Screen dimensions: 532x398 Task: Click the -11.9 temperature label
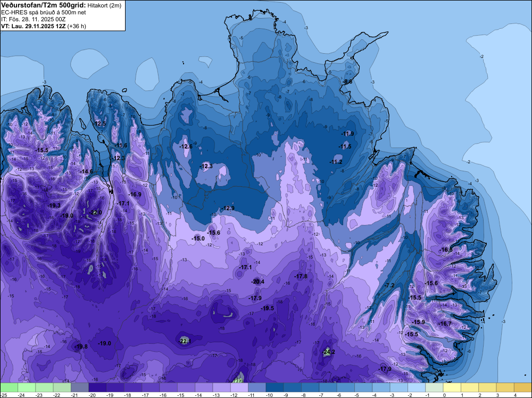pos(347,134)
